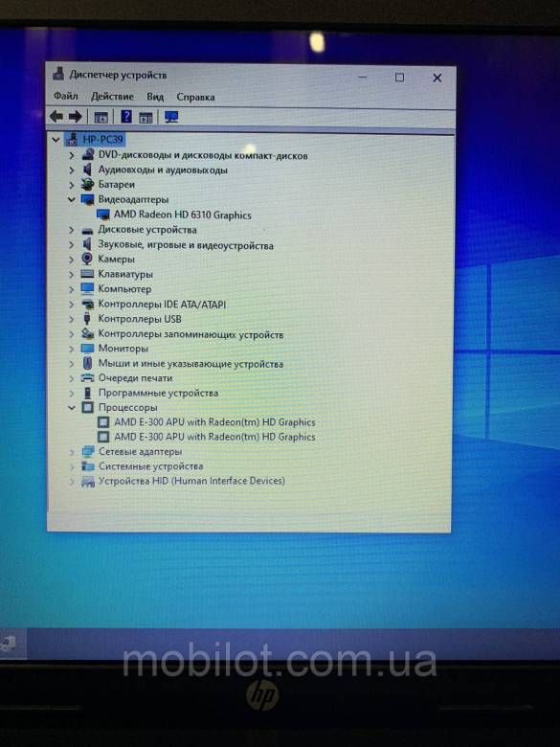Select AMD Radeon HD 6310 Graphics entry

click(183, 215)
